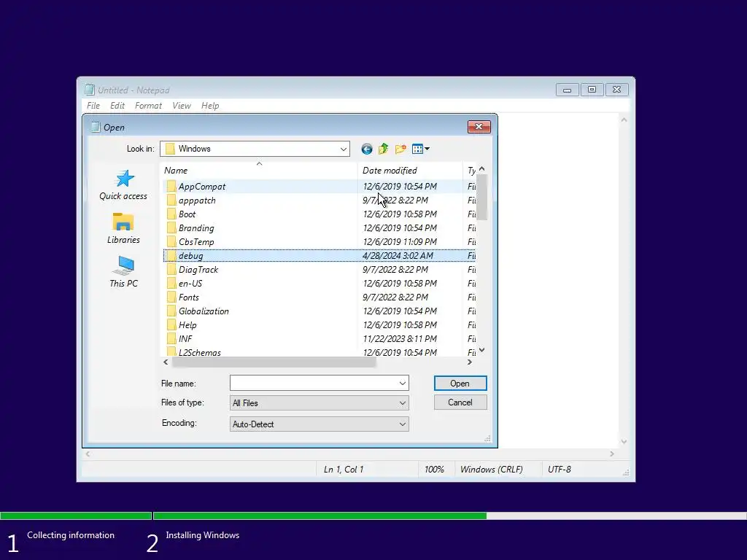747x560 pixels.
Task: Click the file list scroll down arrow
Action: (x=482, y=350)
